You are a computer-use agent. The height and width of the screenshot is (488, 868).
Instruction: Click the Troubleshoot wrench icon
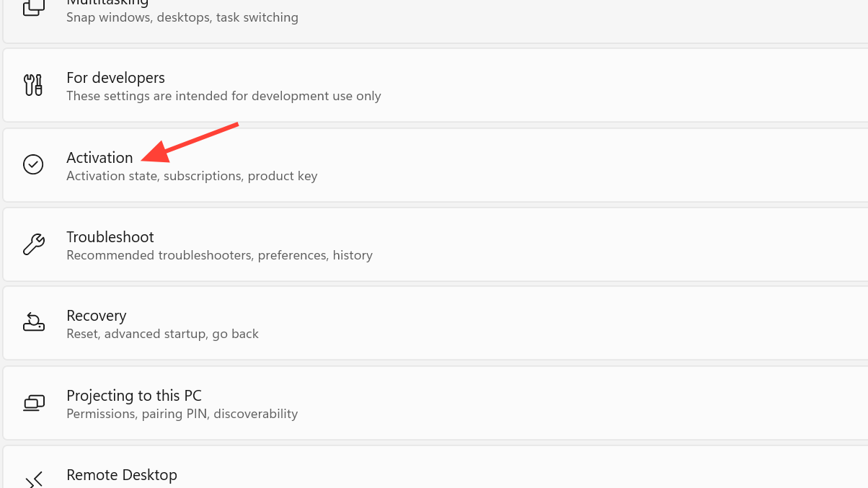[33, 244]
